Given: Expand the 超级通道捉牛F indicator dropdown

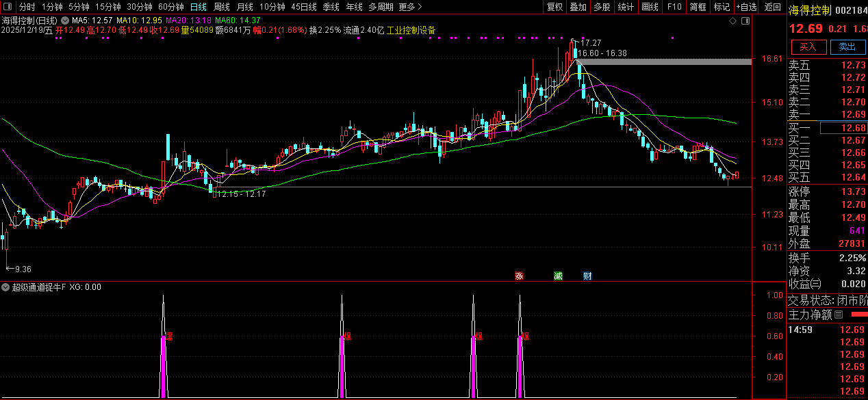Looking at the screenshot, I should coord(5,287).
